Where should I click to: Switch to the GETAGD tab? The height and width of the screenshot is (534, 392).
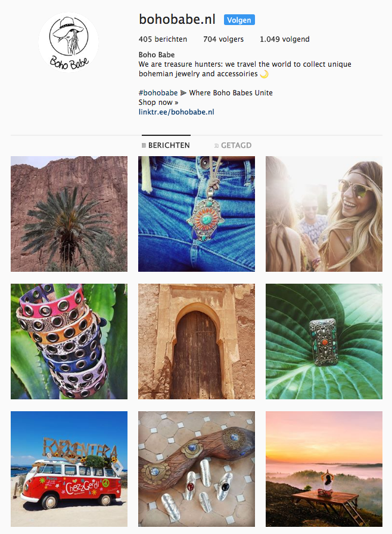(233, 145)
